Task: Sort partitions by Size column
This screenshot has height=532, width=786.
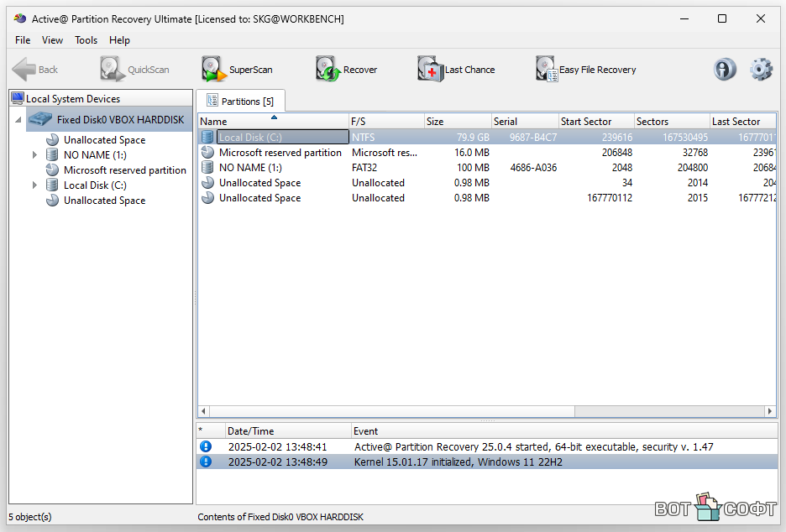Action: 458,121
